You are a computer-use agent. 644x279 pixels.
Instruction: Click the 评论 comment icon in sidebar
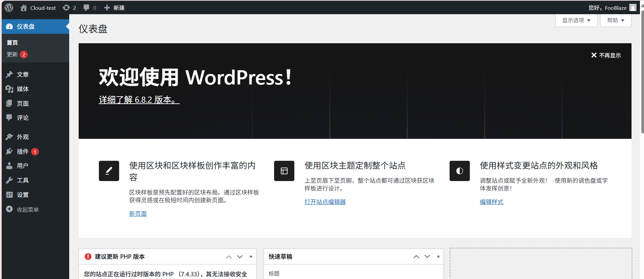(9, 118)
